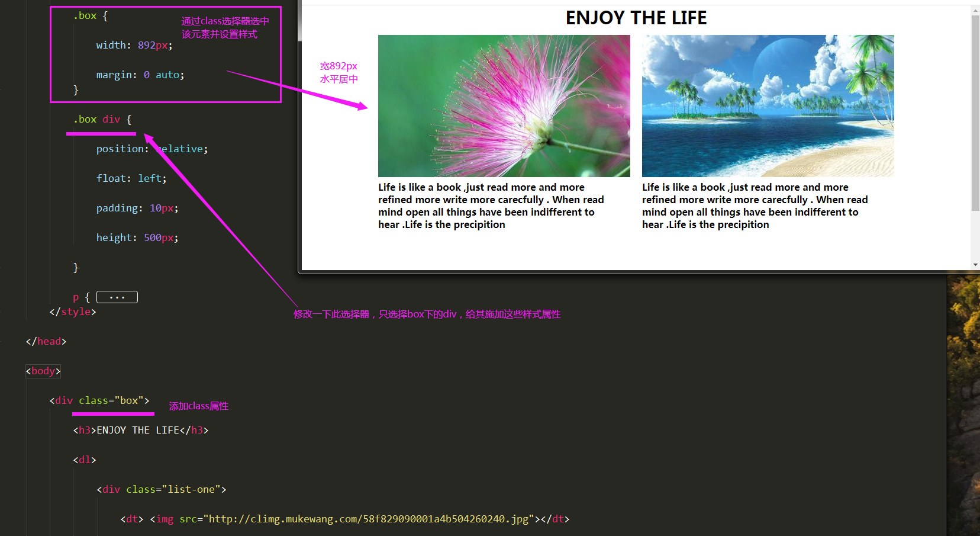Click the scroll-down arrow in the preview window
This screenshot has height=536, width=980.
tap(975, 265)
